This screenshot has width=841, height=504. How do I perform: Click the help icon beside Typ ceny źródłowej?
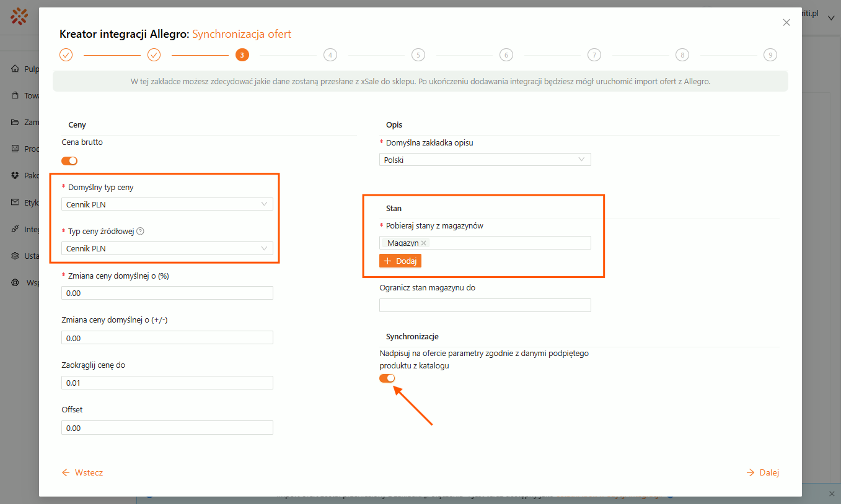pos(140,232)
